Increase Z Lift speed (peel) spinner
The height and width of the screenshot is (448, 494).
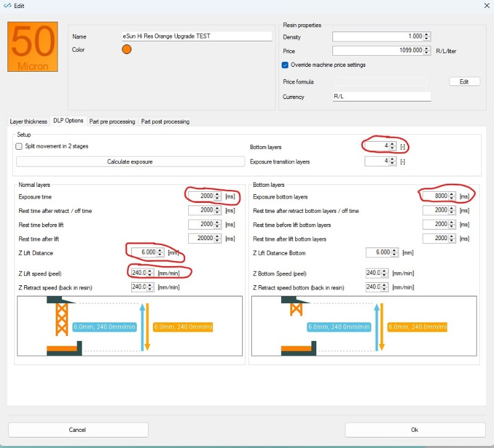[x=150, y=271]
